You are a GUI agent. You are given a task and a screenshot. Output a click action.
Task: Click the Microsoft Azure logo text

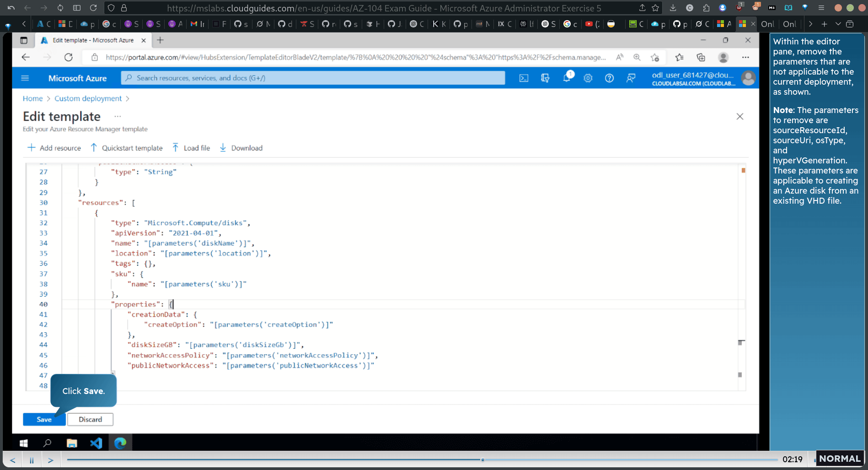[x=77, y=78]
